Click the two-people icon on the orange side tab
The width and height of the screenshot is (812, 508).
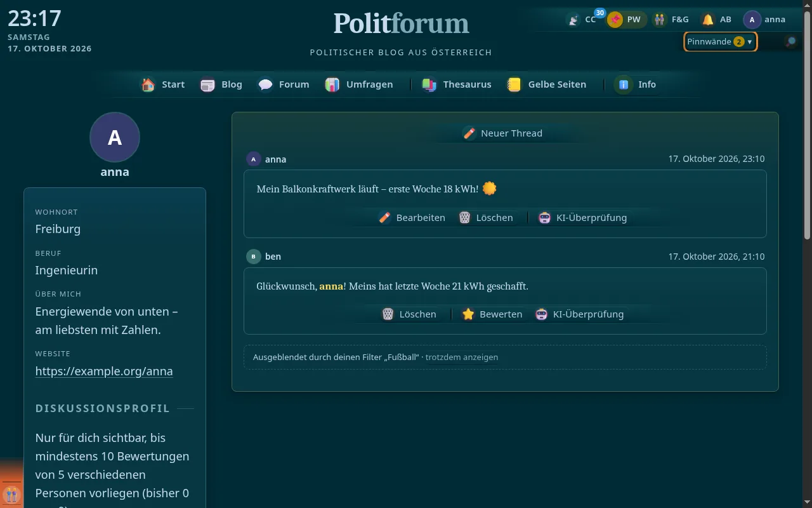pyautogui.click(x=11, y=494)
